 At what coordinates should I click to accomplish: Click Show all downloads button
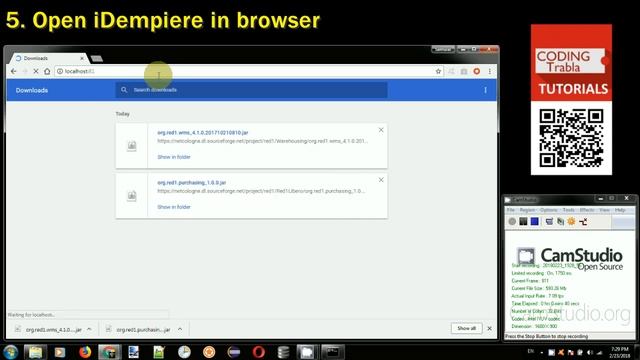(x=466, y=329)
